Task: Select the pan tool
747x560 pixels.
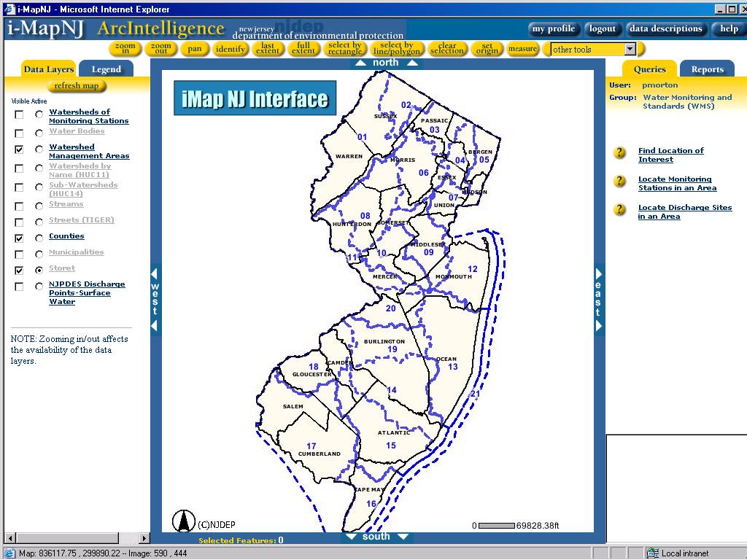Action: (194, 49)
